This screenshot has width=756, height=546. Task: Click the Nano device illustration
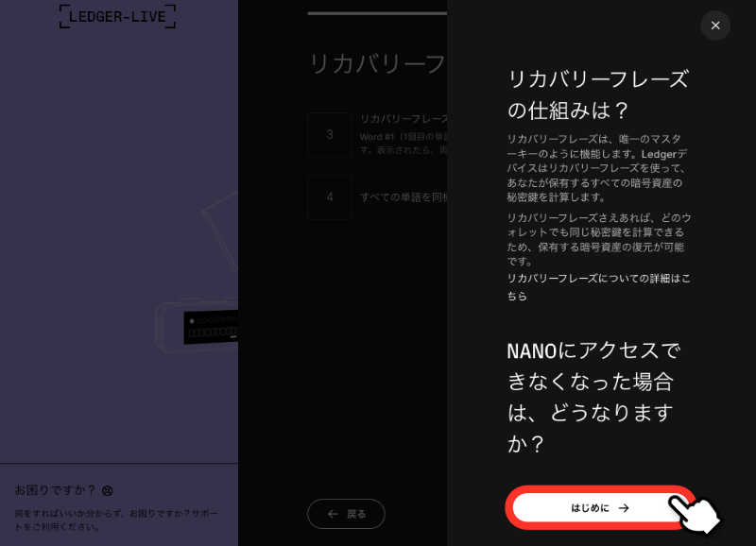click(197, 326)
